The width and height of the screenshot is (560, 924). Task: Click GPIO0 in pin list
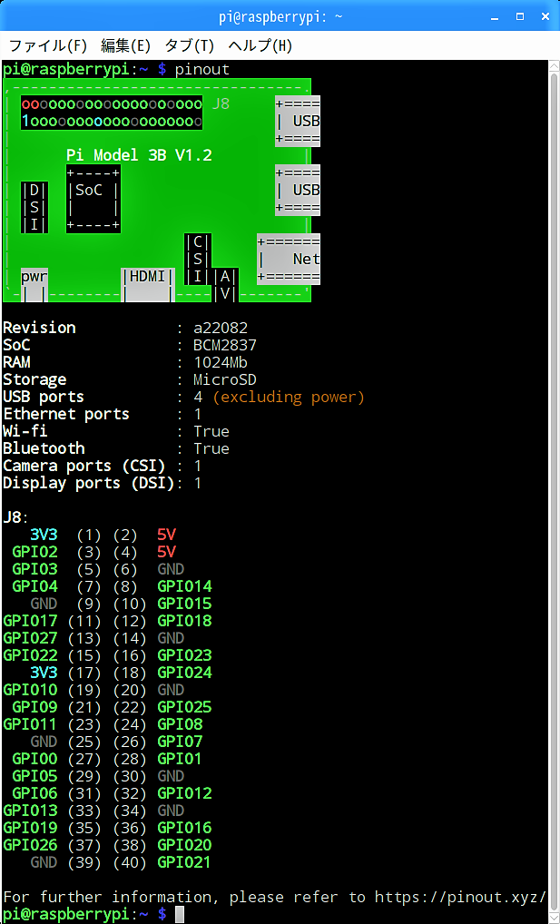(x=34, y=759)
